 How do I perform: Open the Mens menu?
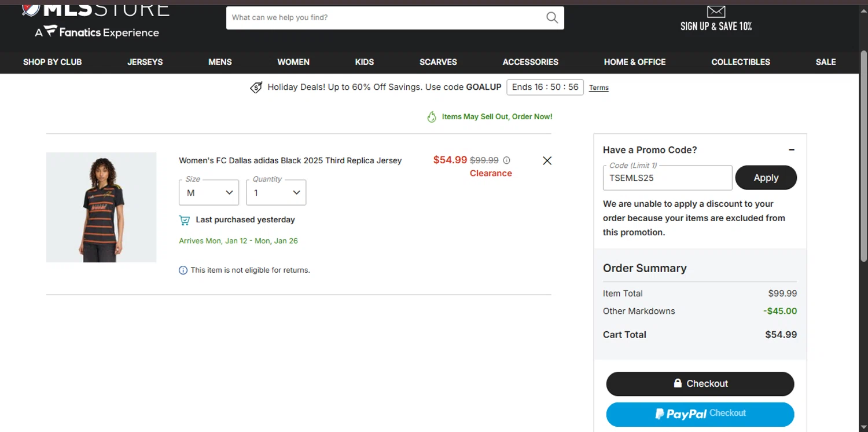pyautogui.click(x=220, y=62)
